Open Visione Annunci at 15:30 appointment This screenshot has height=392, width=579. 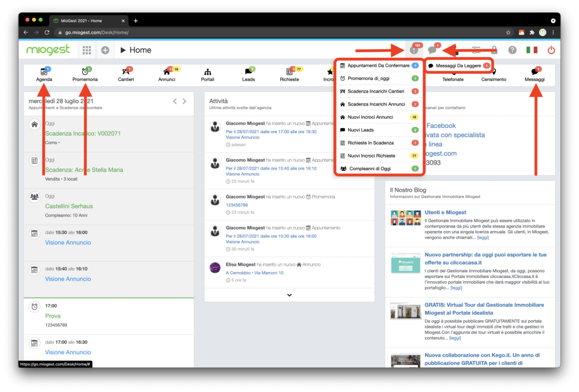coord(68,243)
